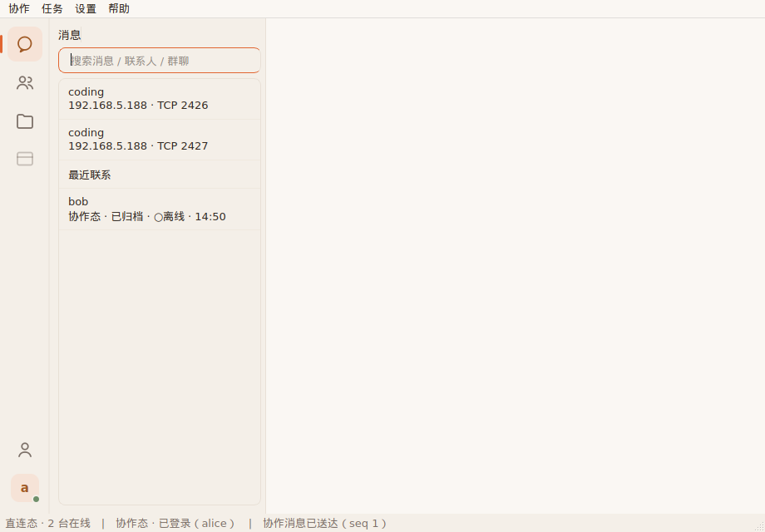Open the 设置 menu

pyautogui.click(x=86, y=9)
